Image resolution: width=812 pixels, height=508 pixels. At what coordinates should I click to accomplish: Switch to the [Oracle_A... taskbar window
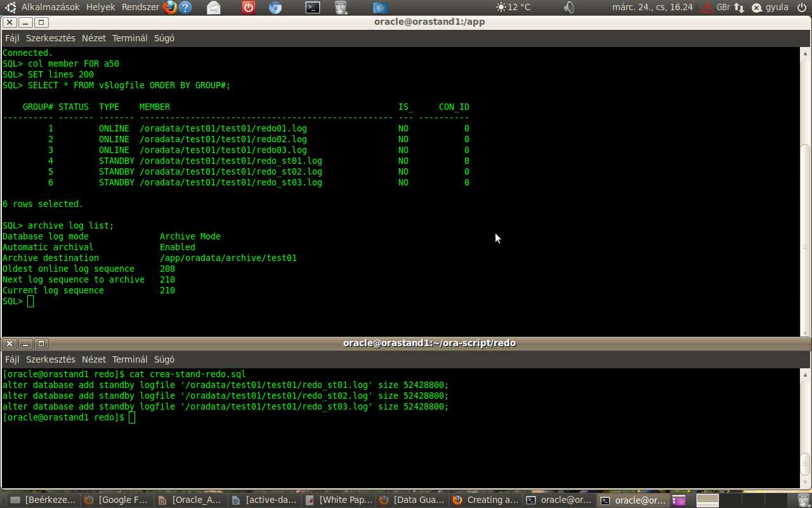coord(191,500)
